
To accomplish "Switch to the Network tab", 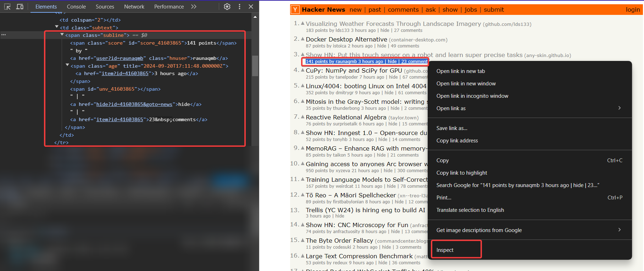I will (134, 7).
